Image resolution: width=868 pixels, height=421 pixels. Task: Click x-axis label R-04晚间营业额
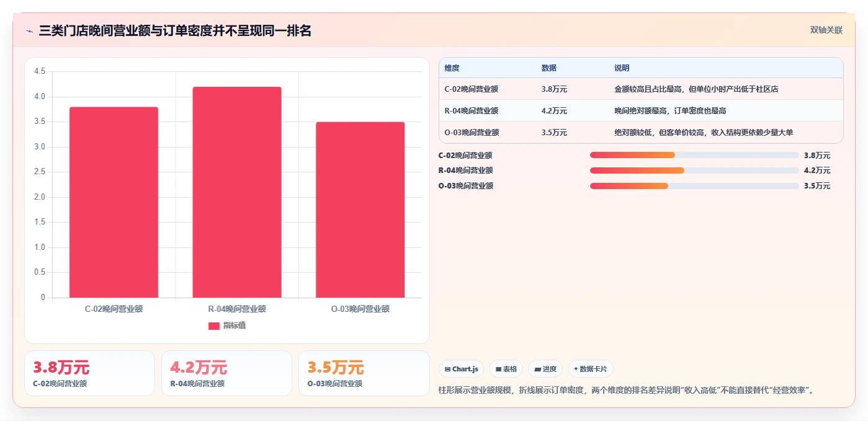pyautogui.click(x=237, y=309)
